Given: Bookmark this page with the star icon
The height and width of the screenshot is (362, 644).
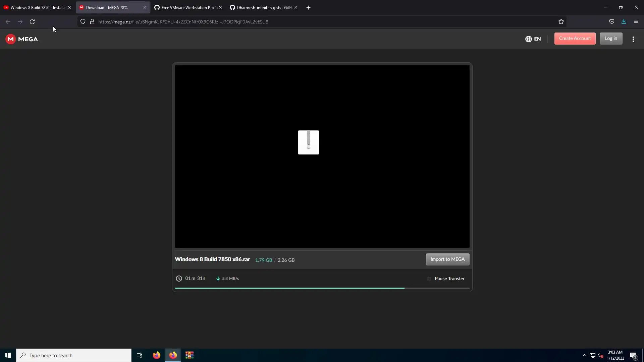Looking at the screenshot, I should point(561,22).
